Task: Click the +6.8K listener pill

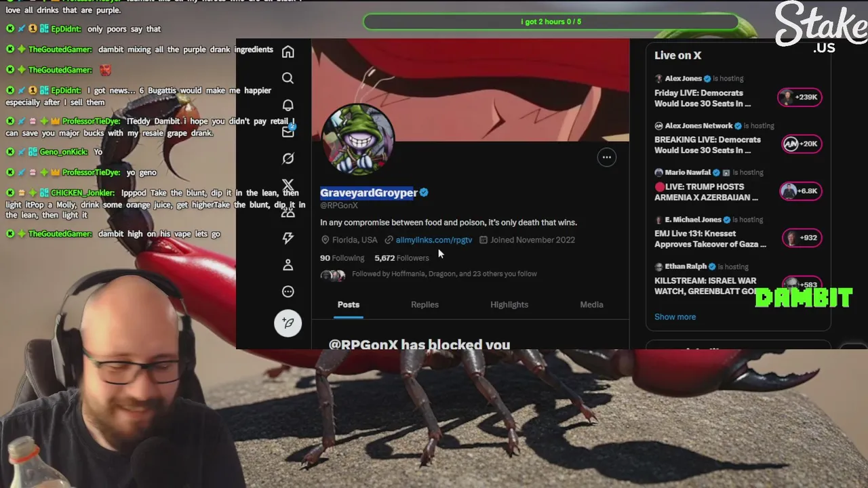Action: [x=800, y=190]
